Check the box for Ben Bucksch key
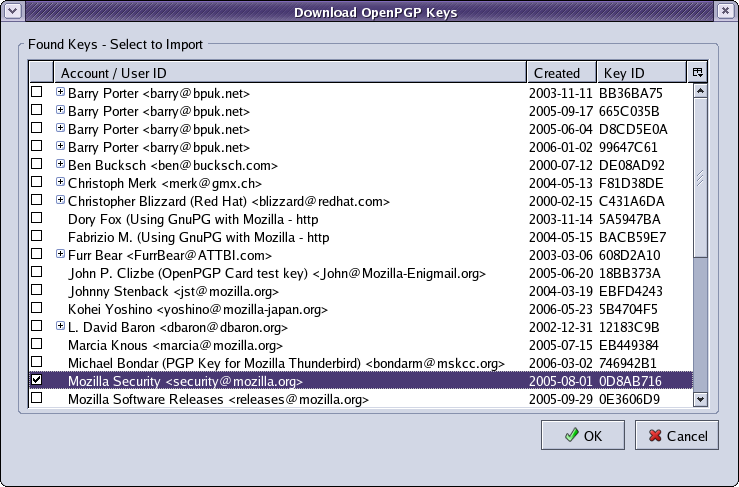The width and height of the screenshot is (739, 487). 36,164
